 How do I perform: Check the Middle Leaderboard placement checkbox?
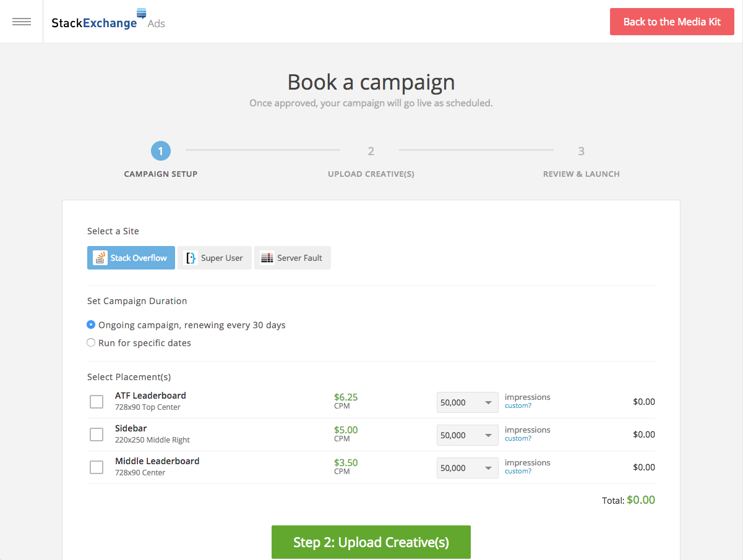pyautogui.click(x=97, y=467)
